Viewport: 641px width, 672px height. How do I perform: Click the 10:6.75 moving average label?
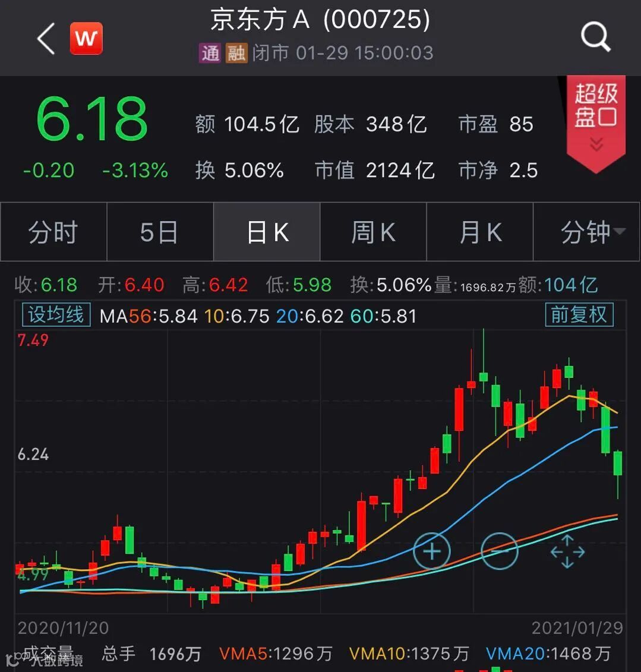pyautogui.click(x=237, y=317)
